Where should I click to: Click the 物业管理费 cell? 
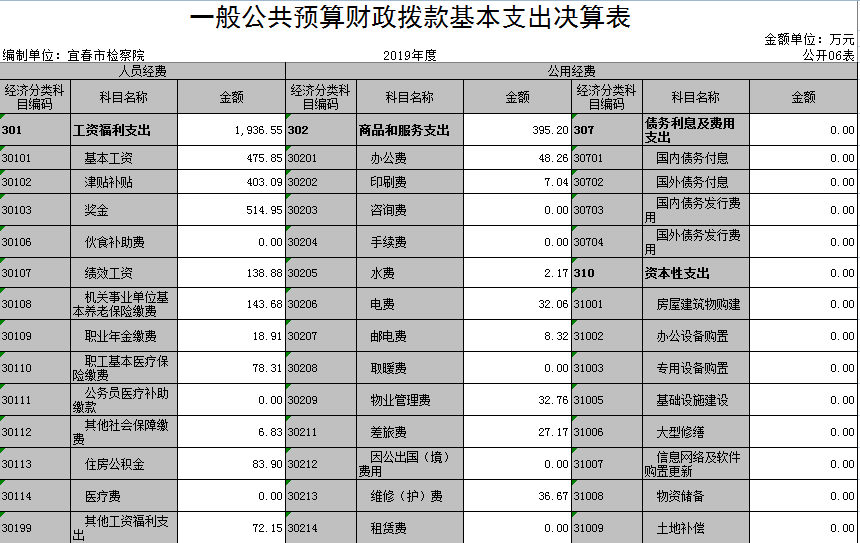click(x=410, y=400)
